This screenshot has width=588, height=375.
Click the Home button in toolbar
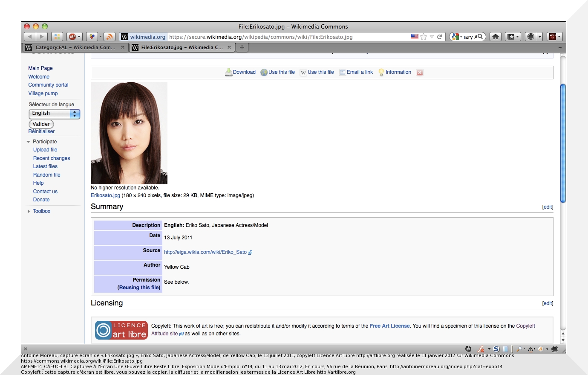point(495,37)
